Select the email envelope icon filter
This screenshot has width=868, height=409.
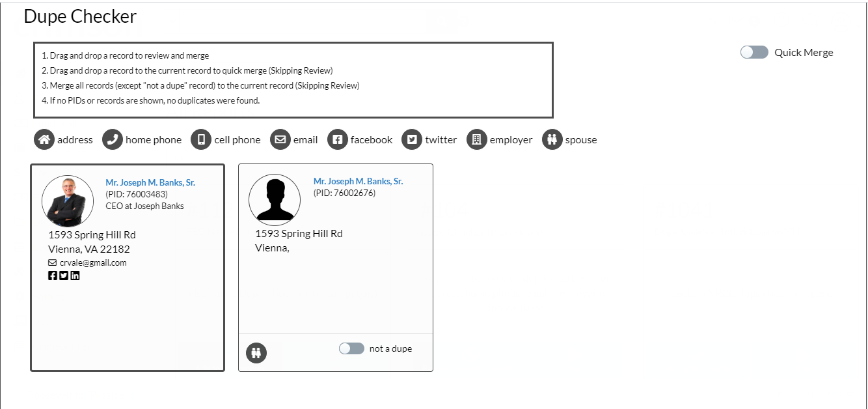280,139
